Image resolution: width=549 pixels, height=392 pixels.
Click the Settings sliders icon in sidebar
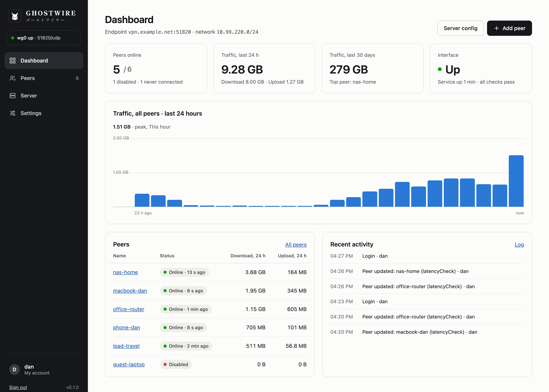pos(13,113)
